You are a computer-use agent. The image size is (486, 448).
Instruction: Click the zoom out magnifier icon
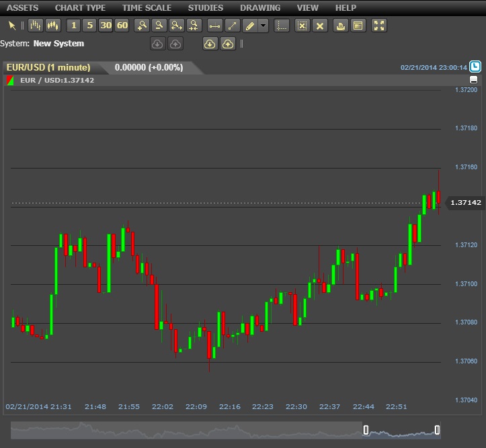pos(159,26)
